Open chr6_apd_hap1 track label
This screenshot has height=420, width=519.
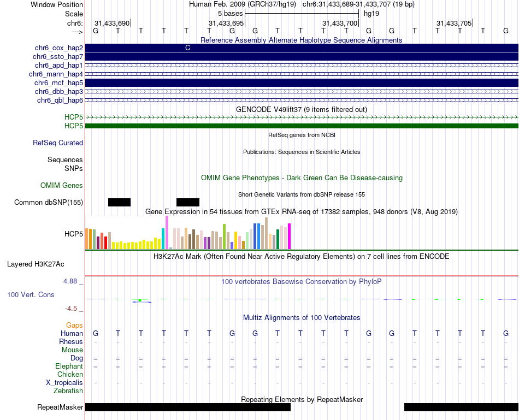[x=58, y=65]
